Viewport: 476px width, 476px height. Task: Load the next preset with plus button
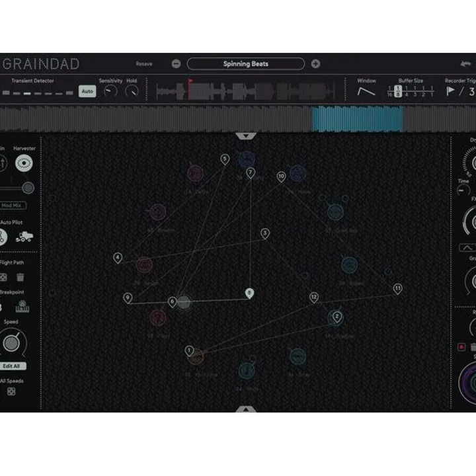[315, 63]
